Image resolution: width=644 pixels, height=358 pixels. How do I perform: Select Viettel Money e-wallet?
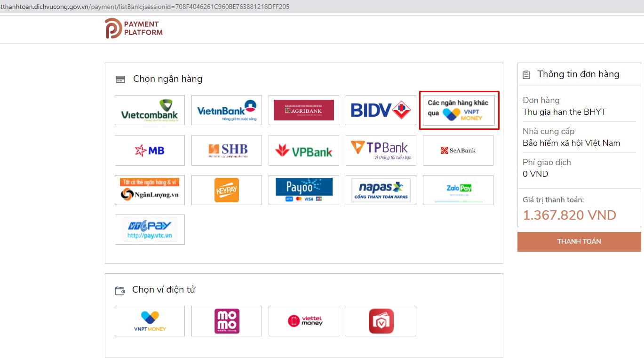304,321
